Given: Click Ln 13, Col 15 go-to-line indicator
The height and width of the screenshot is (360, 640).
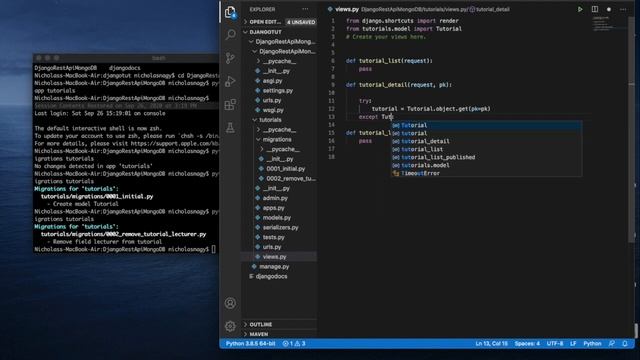Looking at the screenshot, I should pos(491,344).
